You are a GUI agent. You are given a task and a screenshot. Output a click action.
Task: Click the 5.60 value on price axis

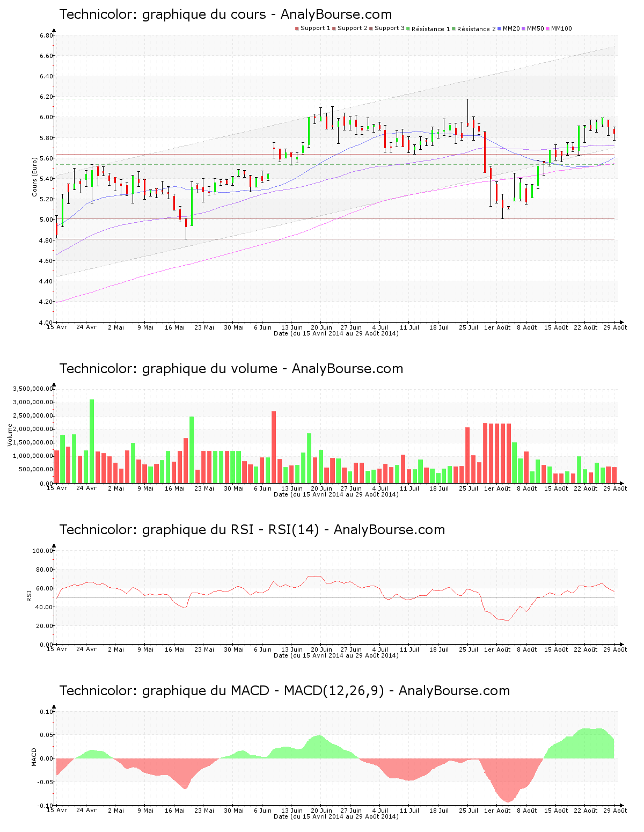[47, 158]
